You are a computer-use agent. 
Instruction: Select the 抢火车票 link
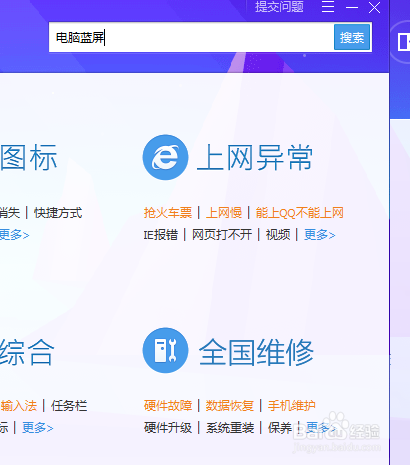pos(168,213)
